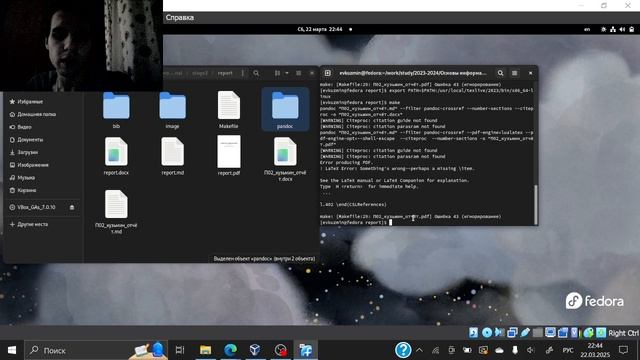Image resolution: width=640 pixels, height=360 pixels.
Task: Open File Explorer from the Windows taskbar
Action: [205, 350]
